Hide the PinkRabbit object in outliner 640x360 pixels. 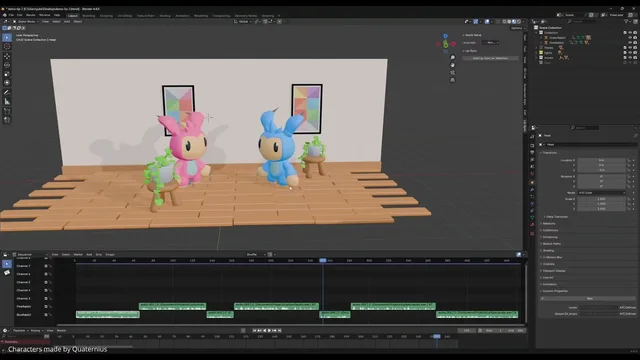(x=630, y=42)
